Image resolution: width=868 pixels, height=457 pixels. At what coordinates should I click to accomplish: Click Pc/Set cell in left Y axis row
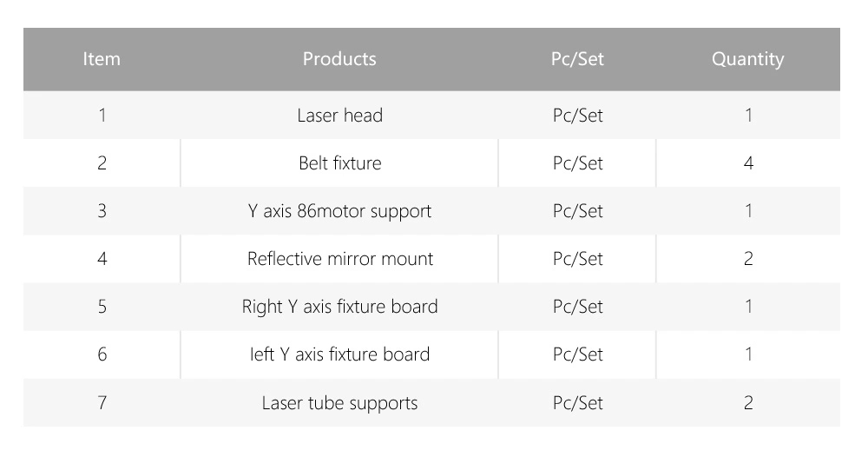coord(577,354)
